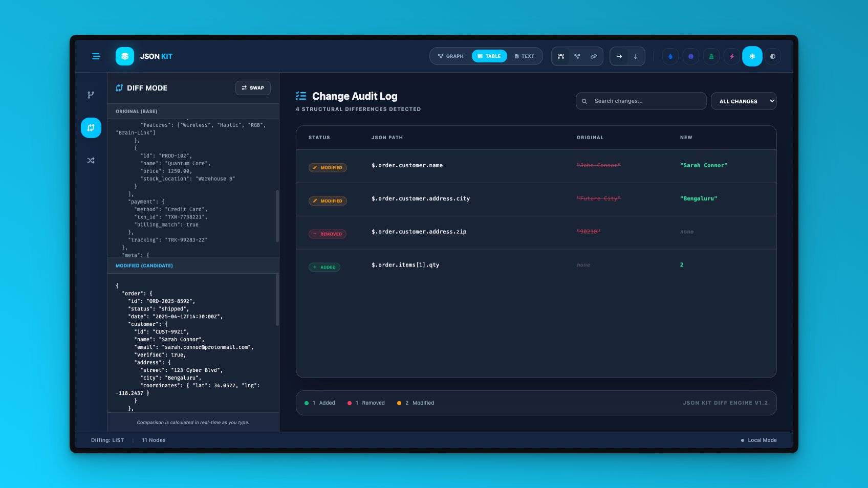Select path $.order.customer.address.zip
Image resolution: width=868 pixels, height=488 pixels.
[x=419, y=232]
